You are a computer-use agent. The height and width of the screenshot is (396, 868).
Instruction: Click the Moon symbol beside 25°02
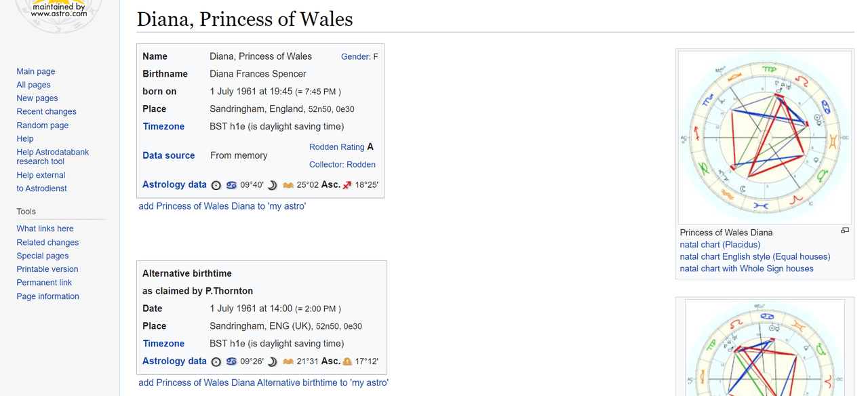click(272, 184)
